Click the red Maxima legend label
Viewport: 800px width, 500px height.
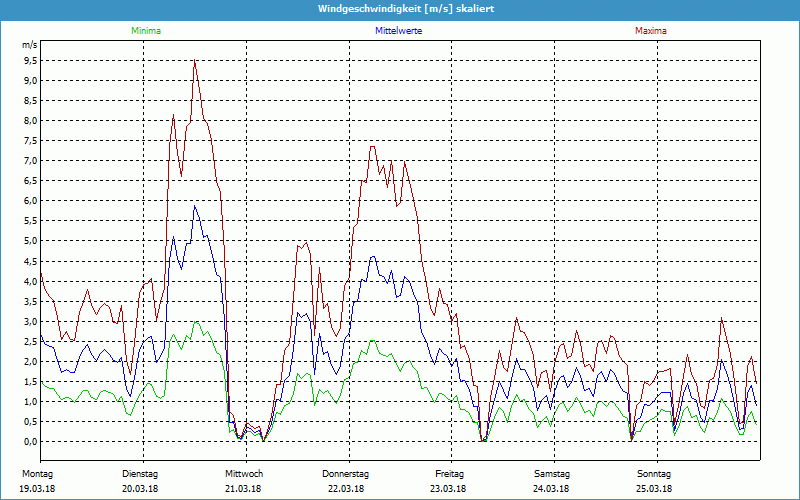(651, 31)
